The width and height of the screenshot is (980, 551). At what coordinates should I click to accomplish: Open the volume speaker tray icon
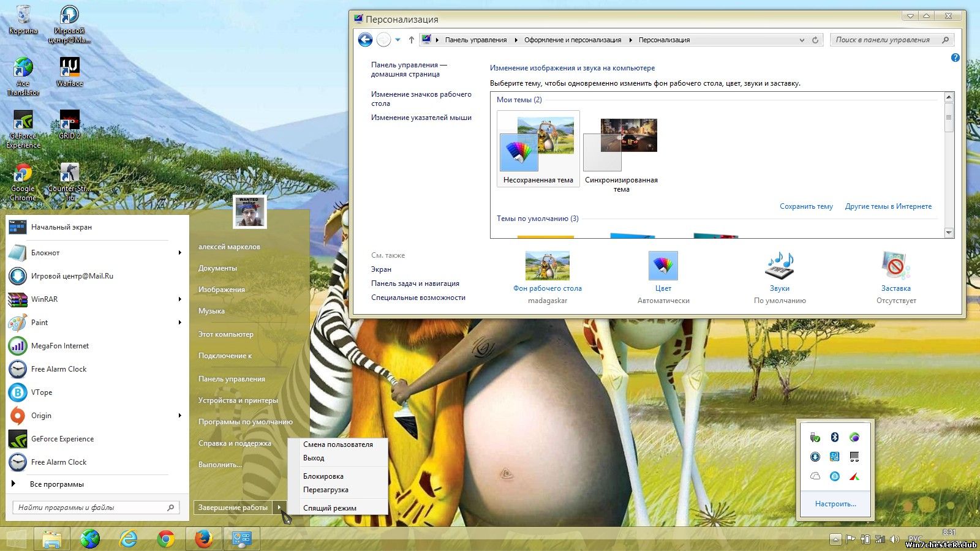895,539
